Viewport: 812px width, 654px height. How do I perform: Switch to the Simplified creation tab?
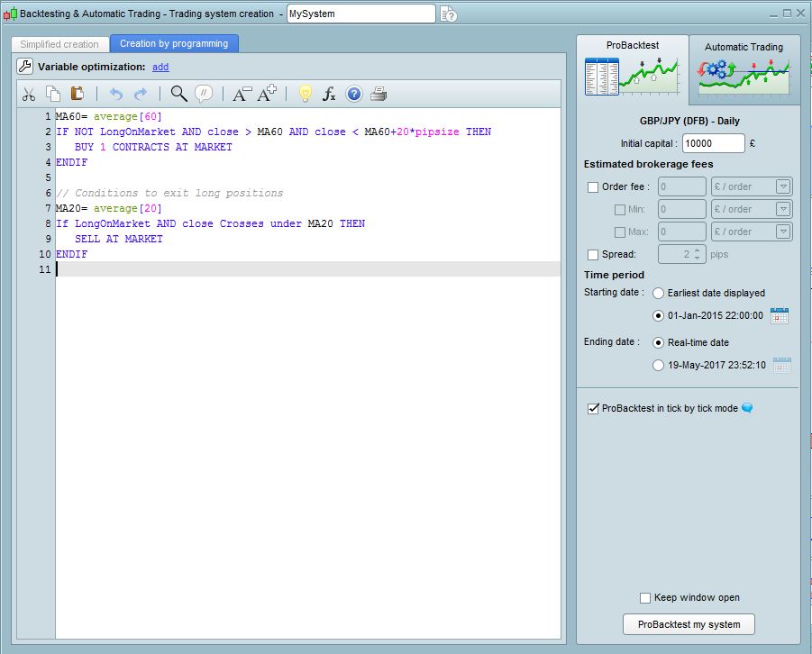59,44
